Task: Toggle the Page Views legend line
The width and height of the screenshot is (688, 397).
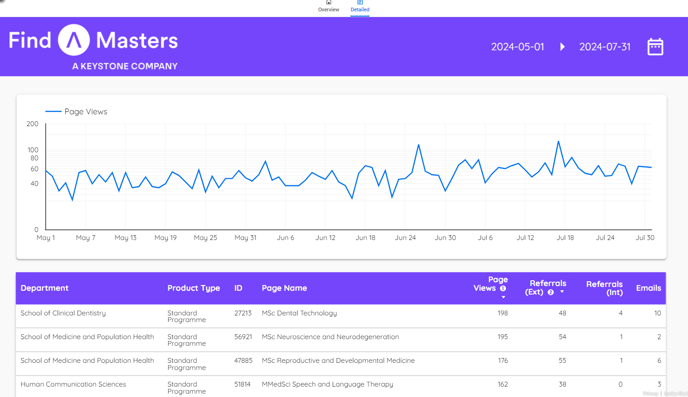Action: click(x=53, y=111)
